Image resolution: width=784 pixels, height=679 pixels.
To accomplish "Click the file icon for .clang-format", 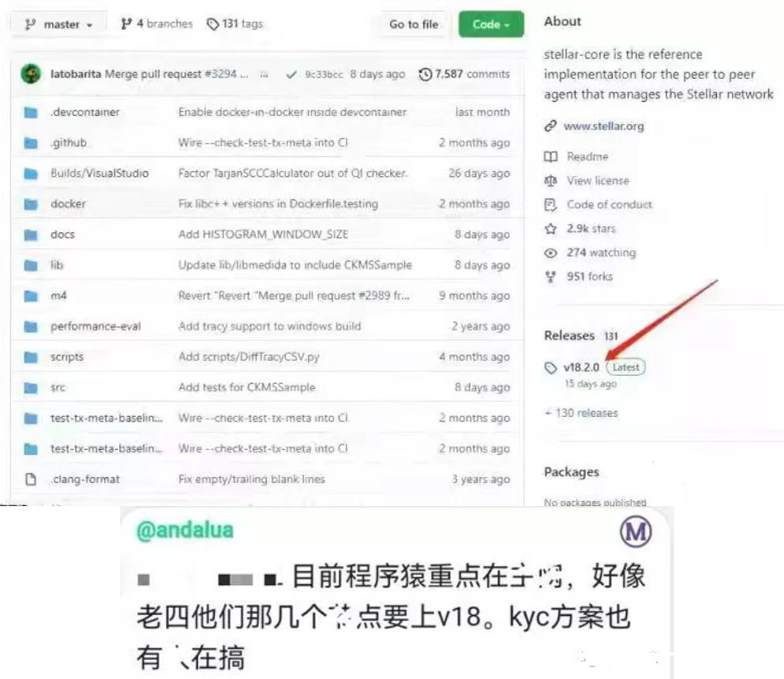I will [x=31, y=479].
